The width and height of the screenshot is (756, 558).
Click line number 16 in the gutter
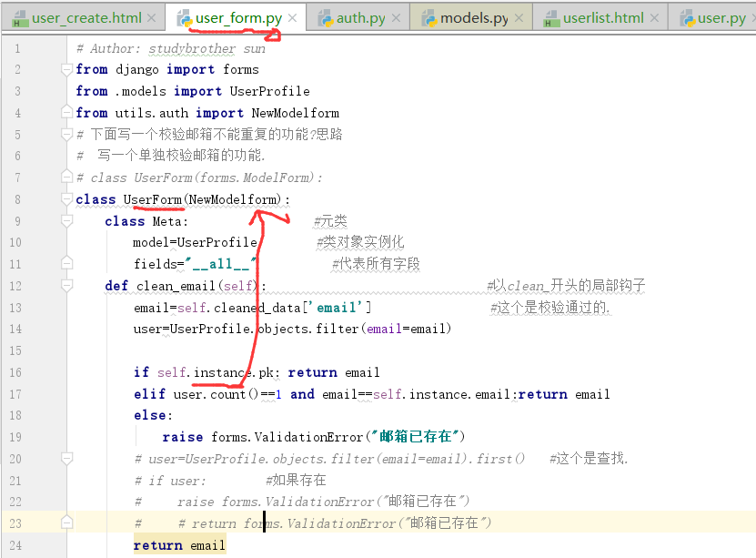pyautogui.click(x=15, y=372)
